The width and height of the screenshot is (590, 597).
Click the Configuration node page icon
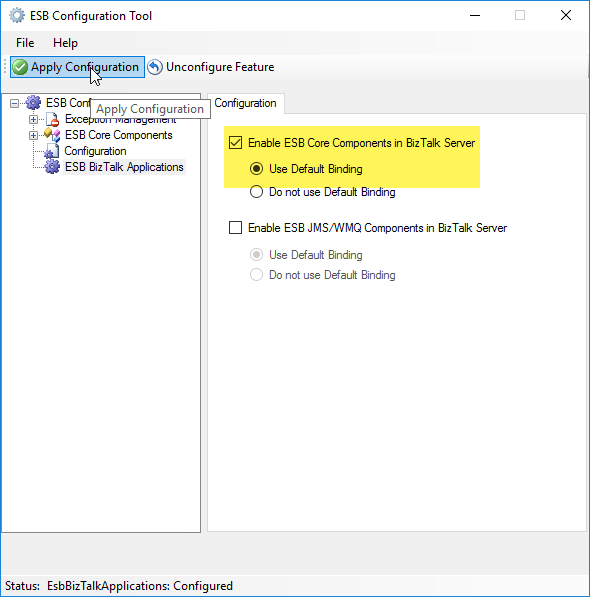pyautogui.click(x=52, y=151)
